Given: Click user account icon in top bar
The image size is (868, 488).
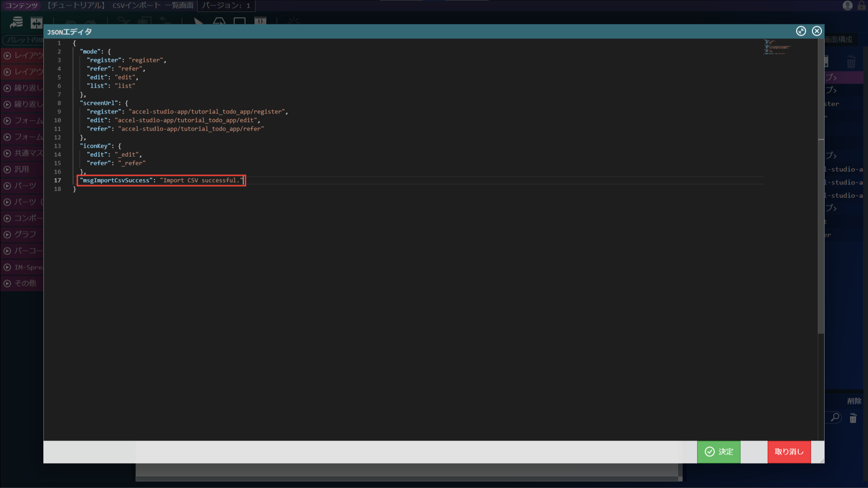Looking at the screenshot, I should click(x=847, y=5).
